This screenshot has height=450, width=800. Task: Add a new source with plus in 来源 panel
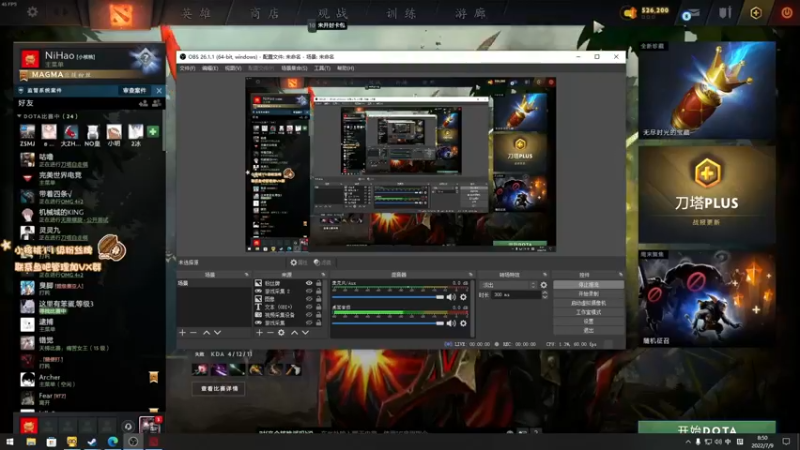tap(259, 333)
